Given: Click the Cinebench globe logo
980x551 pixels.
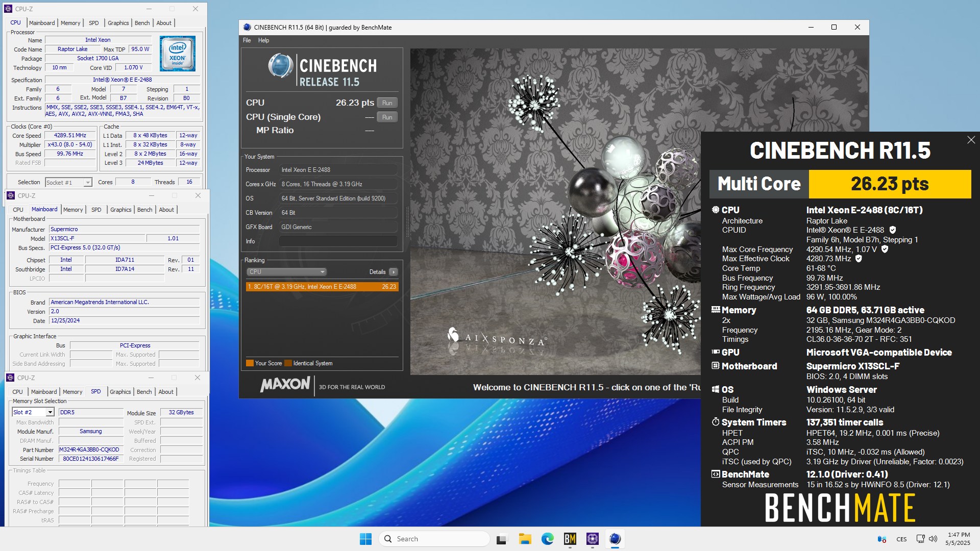Looking at the screenshot, I should click(280, 65).
